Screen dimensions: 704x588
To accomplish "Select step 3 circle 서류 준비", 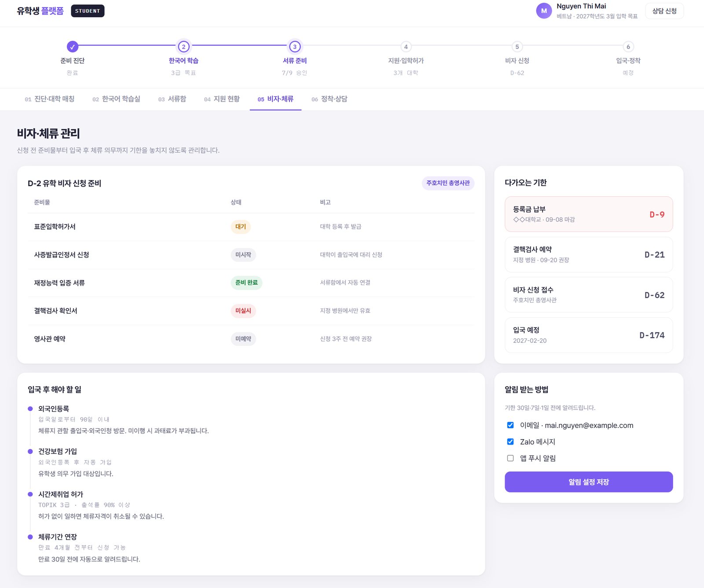I will coord(295,46).
